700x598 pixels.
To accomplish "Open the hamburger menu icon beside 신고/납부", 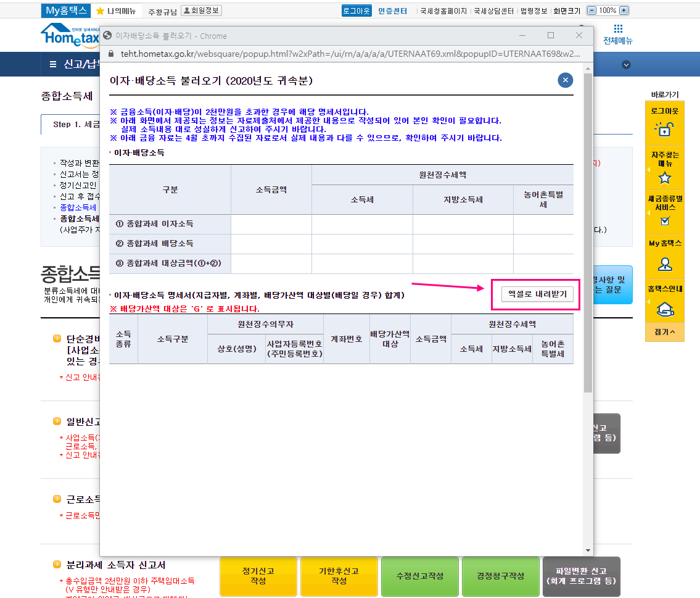I will (52, 64).
